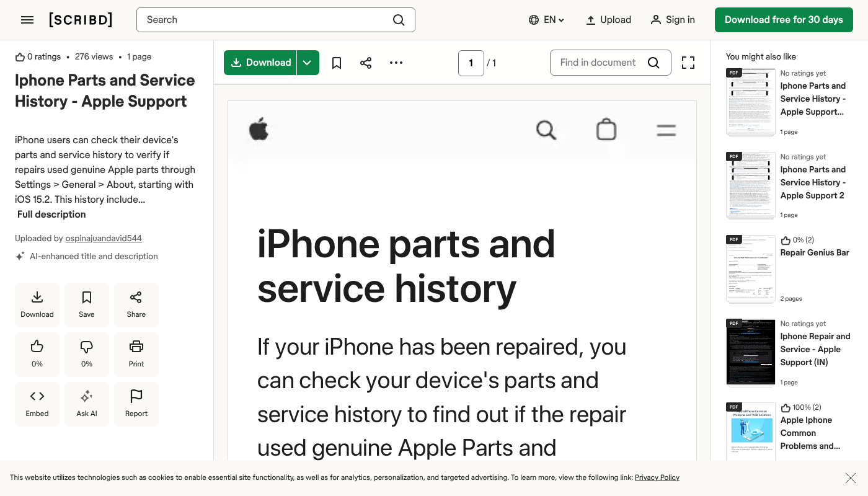This screenshot has width=868, height=496.
Task: Enter fullscreen document view
Action: point(688,63)
